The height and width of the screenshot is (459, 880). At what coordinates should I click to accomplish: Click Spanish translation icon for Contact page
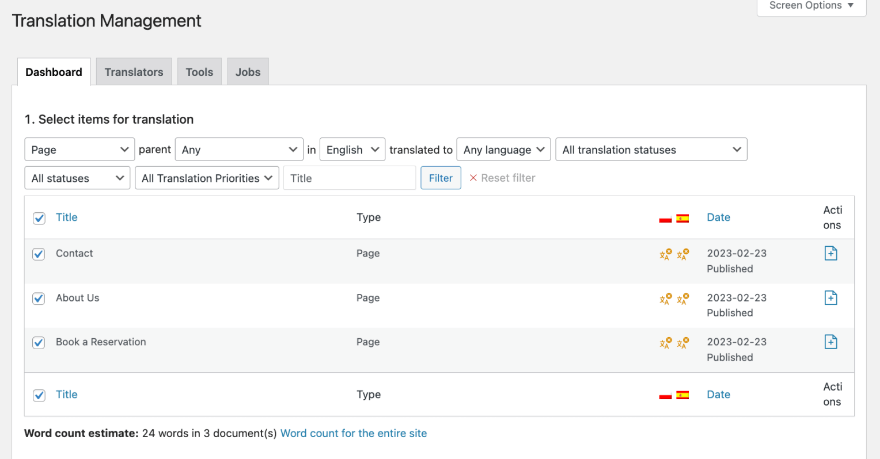point(683,254)
